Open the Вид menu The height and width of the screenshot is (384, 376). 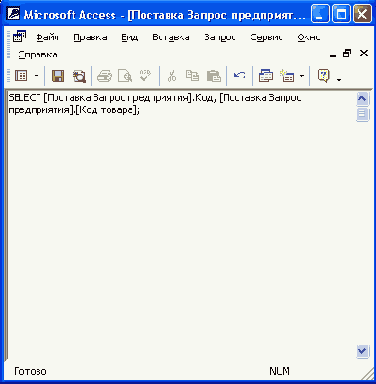(x=130, y=37)
